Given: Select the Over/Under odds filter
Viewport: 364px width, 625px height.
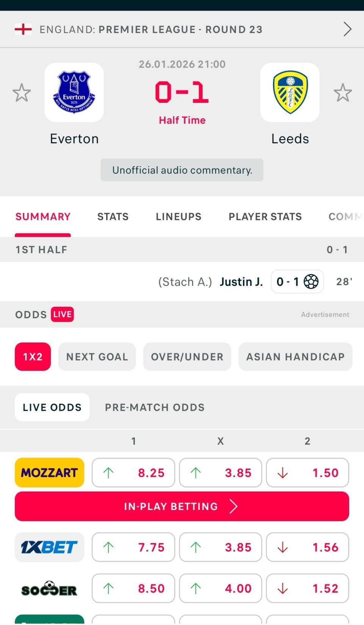Looking at the screenshot, I should (187, 357).
